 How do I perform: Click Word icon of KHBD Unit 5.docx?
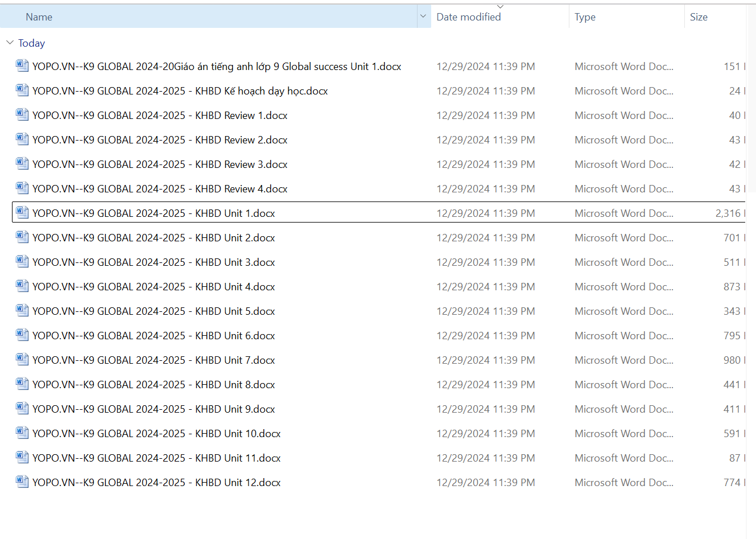pos(22,311)
